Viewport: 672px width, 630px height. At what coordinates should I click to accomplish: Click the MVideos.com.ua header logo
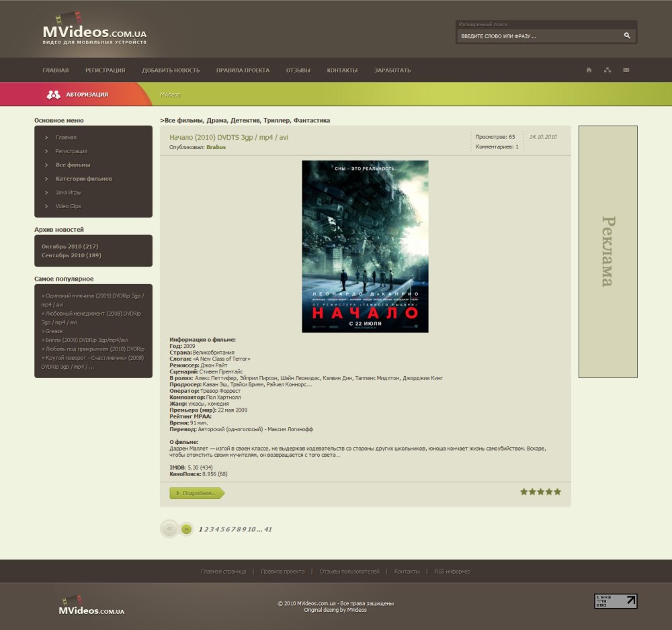click(95, 29)
